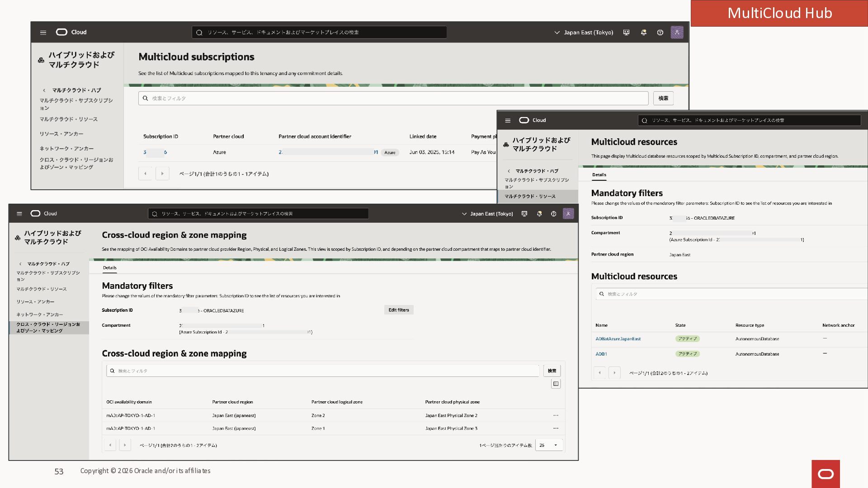Select ネットワーク・アンカー in the zone mapping sidebar
Image resolution: width=868 pixels, height=488 pixels.
pyautogui.click(x=40, y=314)
